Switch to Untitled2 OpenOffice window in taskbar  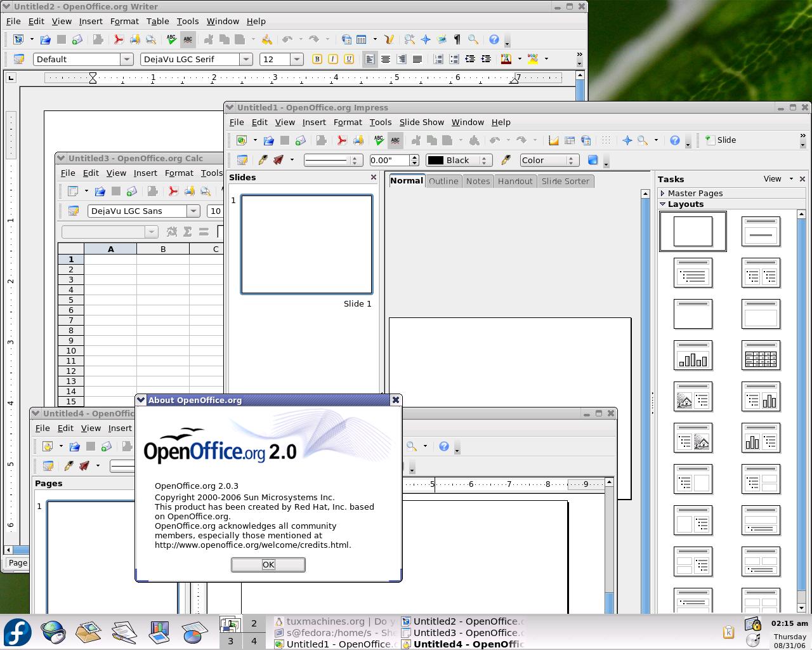point(463,621)
